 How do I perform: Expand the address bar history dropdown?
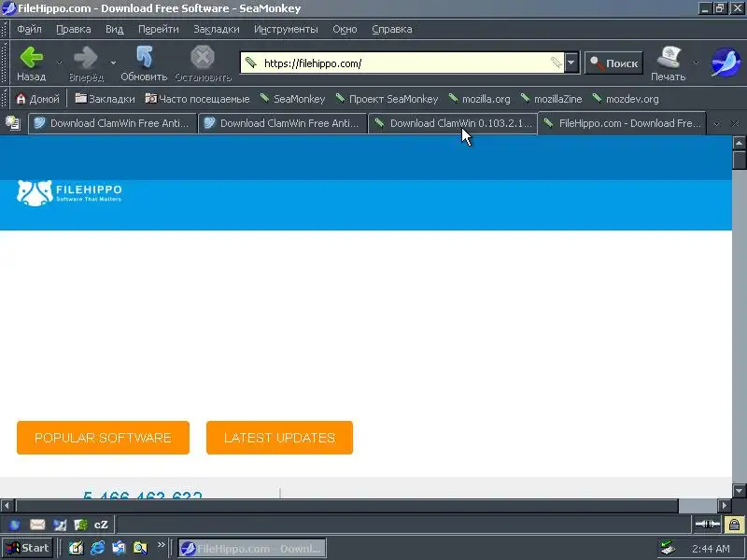pos(571,63)
